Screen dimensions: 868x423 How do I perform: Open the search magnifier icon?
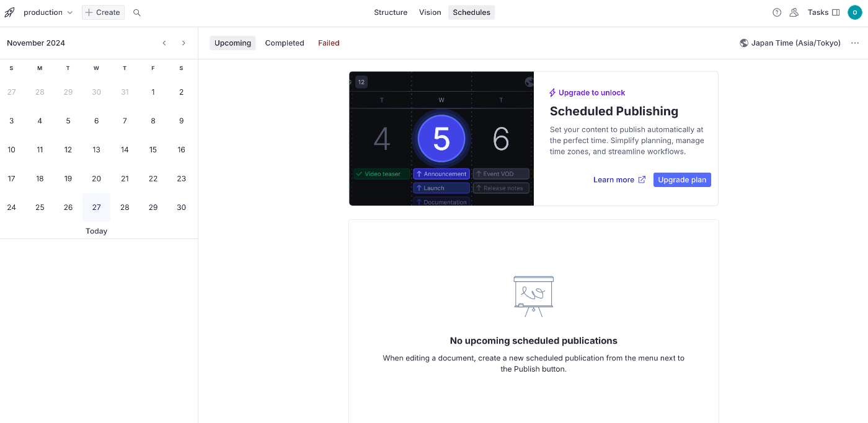coord(137,12)
